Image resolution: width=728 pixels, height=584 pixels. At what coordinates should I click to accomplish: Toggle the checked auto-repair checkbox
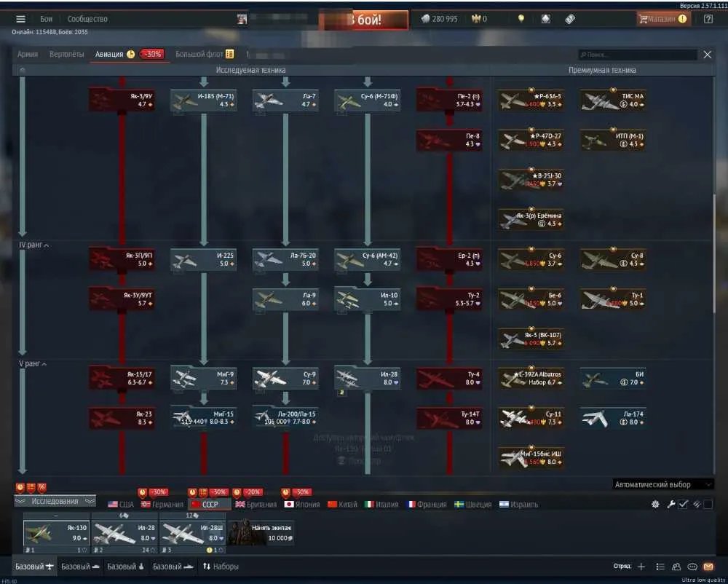[683, 504]
